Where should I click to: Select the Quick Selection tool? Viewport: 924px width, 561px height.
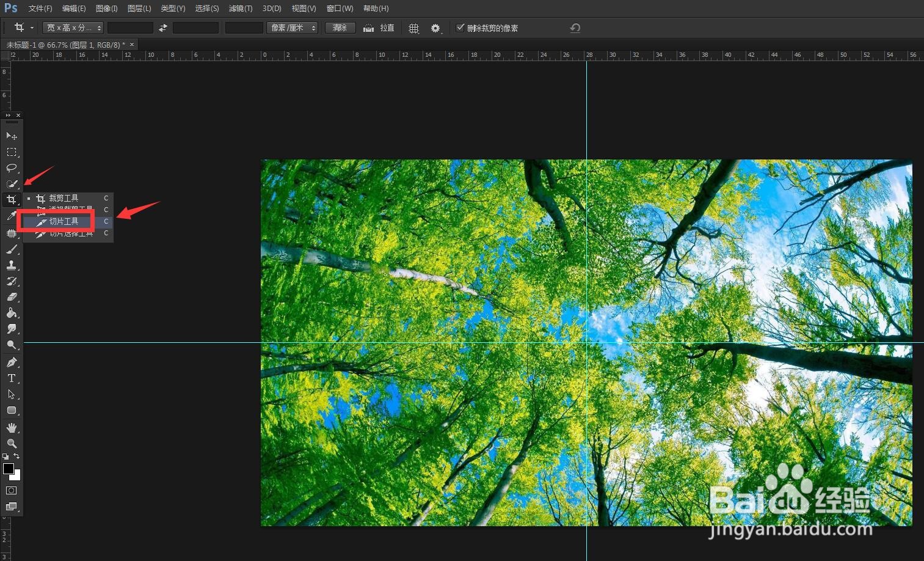[x=11, y=183]
